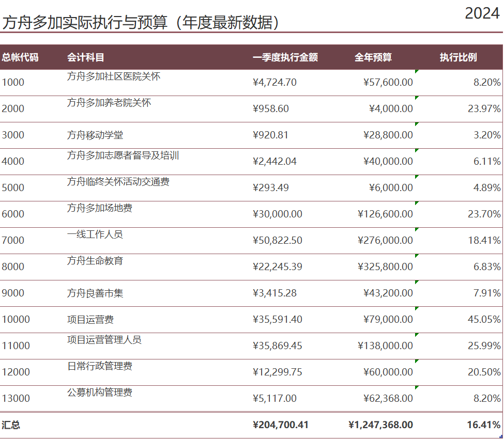This screenshot has width=504, height=439.
Task: Select 方舟多加志愿者督导及培训 cell
Action: coord(123,155)
